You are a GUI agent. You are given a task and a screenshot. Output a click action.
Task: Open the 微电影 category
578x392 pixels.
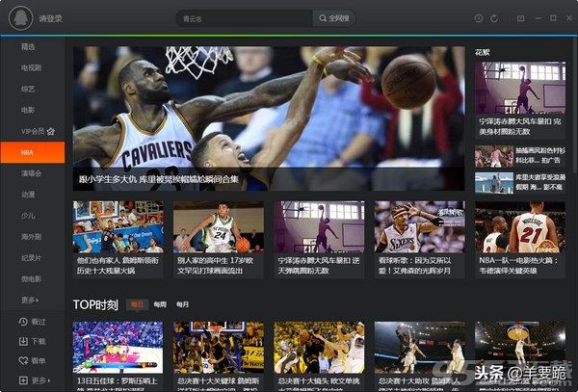pos(32,279)
